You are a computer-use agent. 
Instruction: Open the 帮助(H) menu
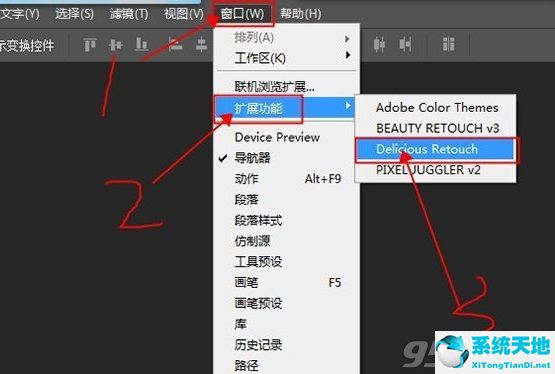click(x=301, y=14)
